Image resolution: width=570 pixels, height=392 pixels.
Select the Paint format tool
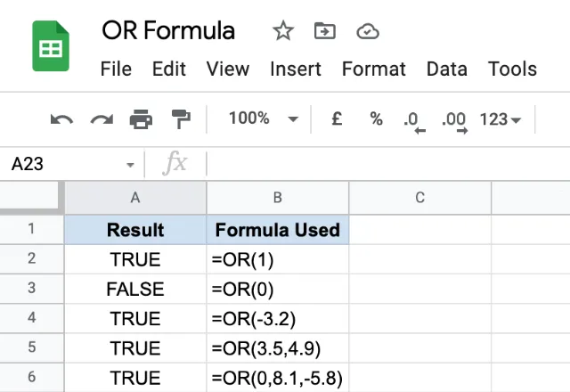click(181, 119)
